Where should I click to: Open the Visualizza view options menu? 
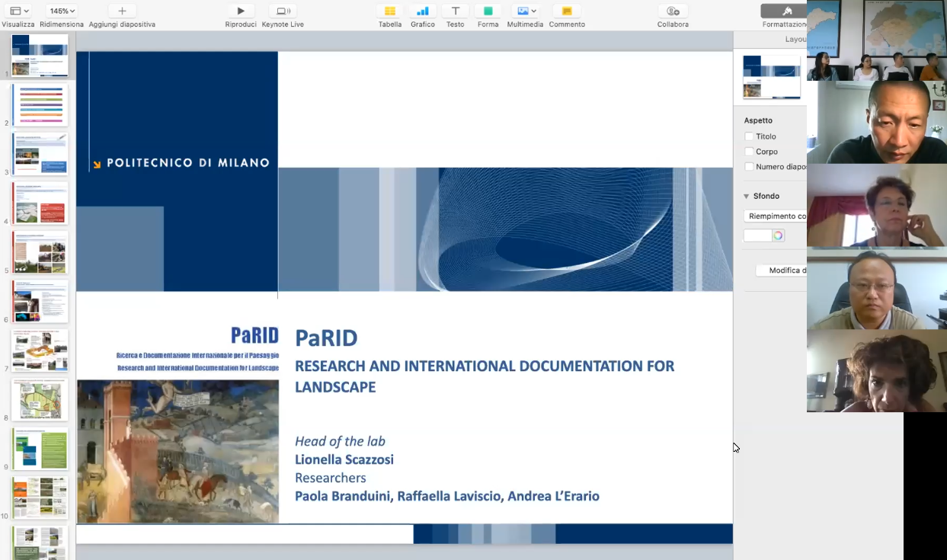click(x=19, y=11)
